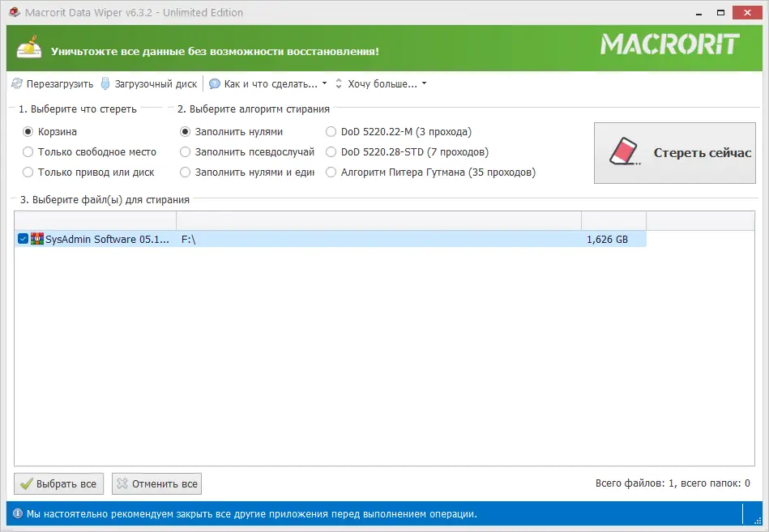Click the MACRORIT logo in the banner
The width and height of the screenshot is (769, 532).
pos(670,44)
